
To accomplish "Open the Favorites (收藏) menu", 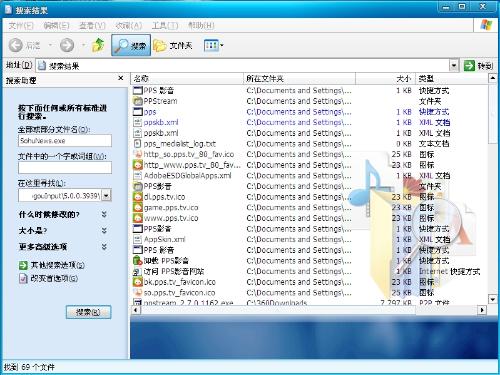I will click(x=129, y=26).
